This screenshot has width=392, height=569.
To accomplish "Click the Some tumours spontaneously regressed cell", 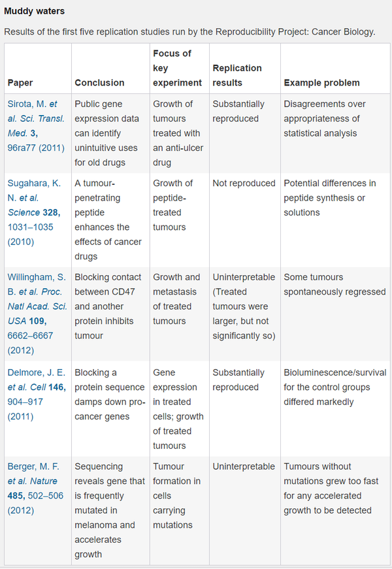I will [x=335, y=285].
